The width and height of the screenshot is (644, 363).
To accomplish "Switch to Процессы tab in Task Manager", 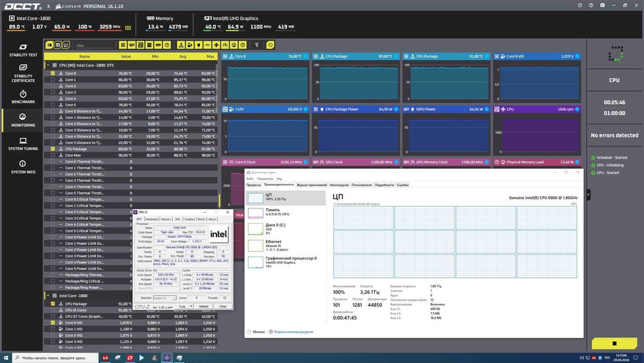I will pos(253,185).
